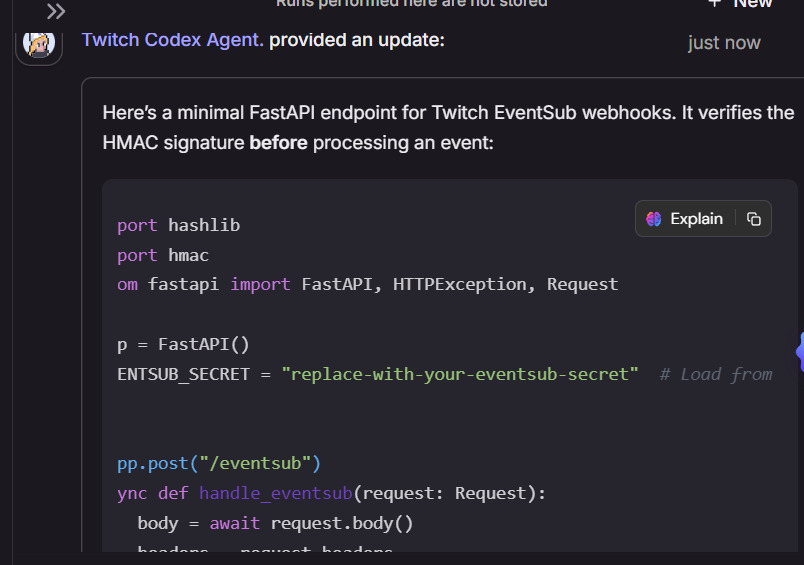Expand the sidebar with double chevron icon

tap(56, 11)
